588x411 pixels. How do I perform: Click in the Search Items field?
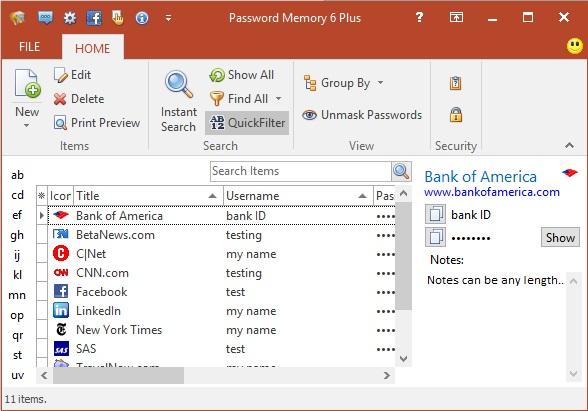pyautogui.click(x=300, y=171)
